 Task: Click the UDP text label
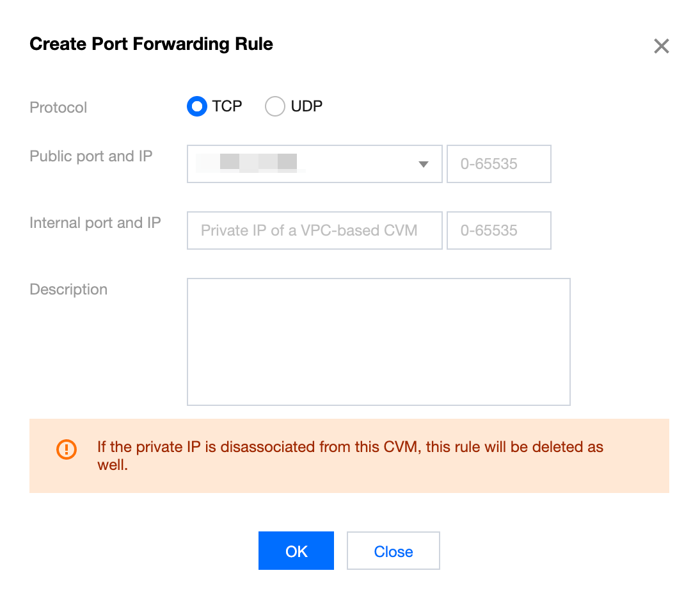[x=306, y=106]
